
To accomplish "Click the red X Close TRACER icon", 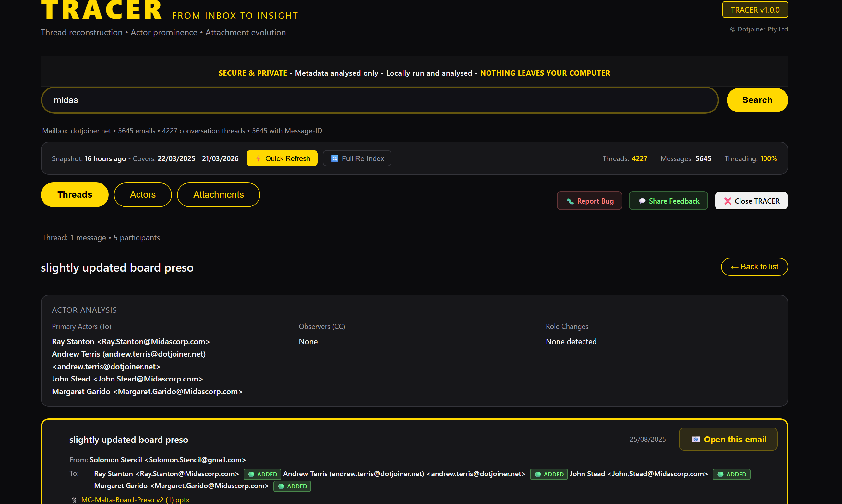I will point(728,201).
